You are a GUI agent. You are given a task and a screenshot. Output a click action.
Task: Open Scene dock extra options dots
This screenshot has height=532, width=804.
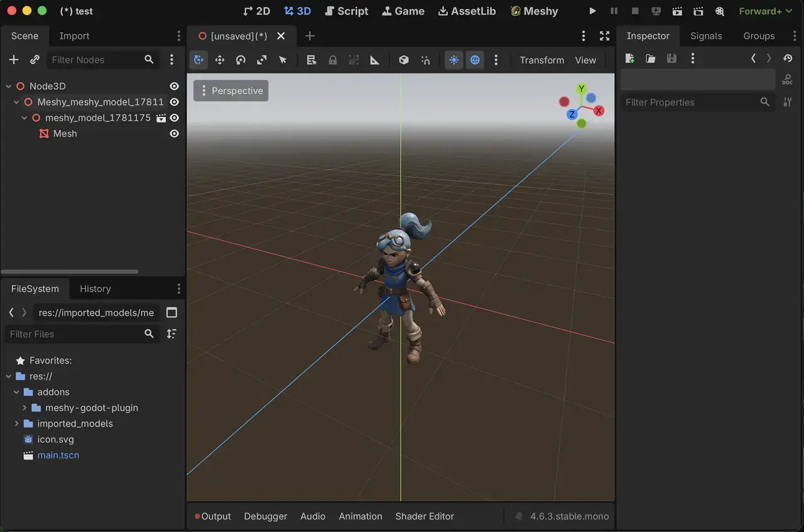pyautogui.click(x=171, y=60)
